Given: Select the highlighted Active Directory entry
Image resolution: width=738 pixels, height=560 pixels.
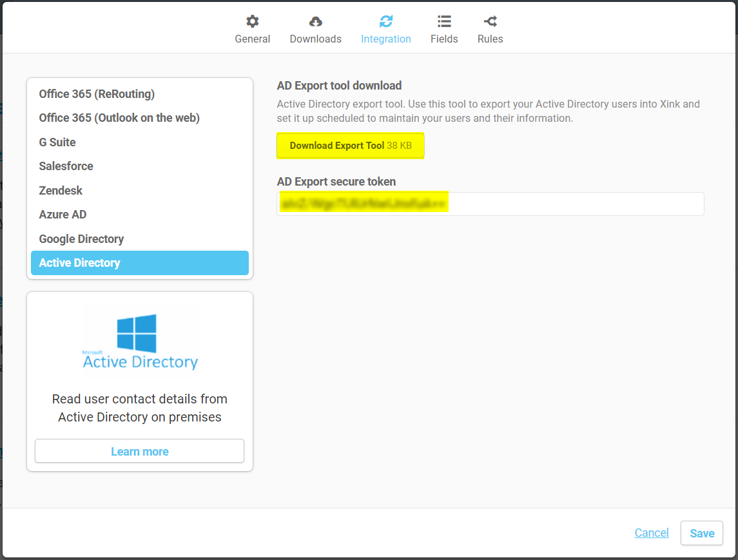Looking at the screenshot, I should point(140,262).
